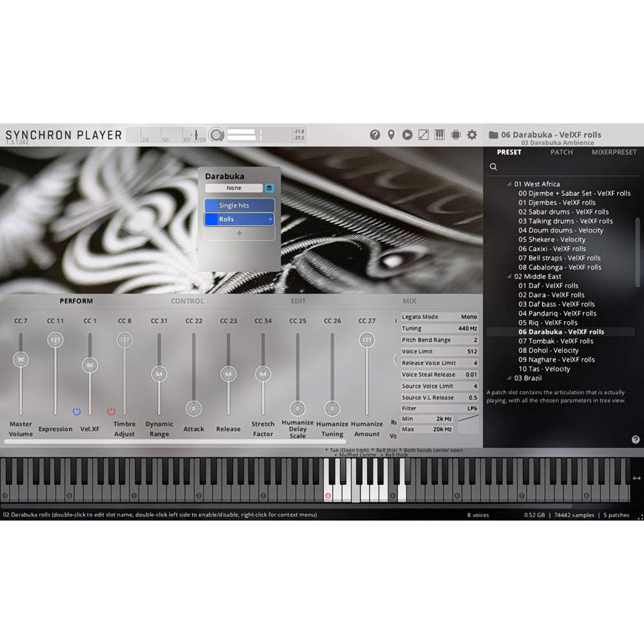The width and height of the screenshot is (644, 644).
Task: Click the Humanize Amount slider handle
Action: tap(367, 339)
